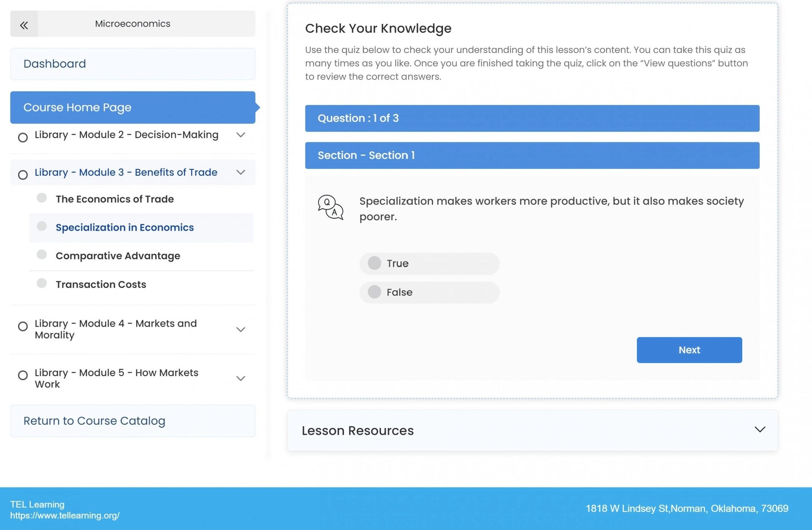
Task: Click status dot beside Transaction Costs
Action: [x=42, y=283]
